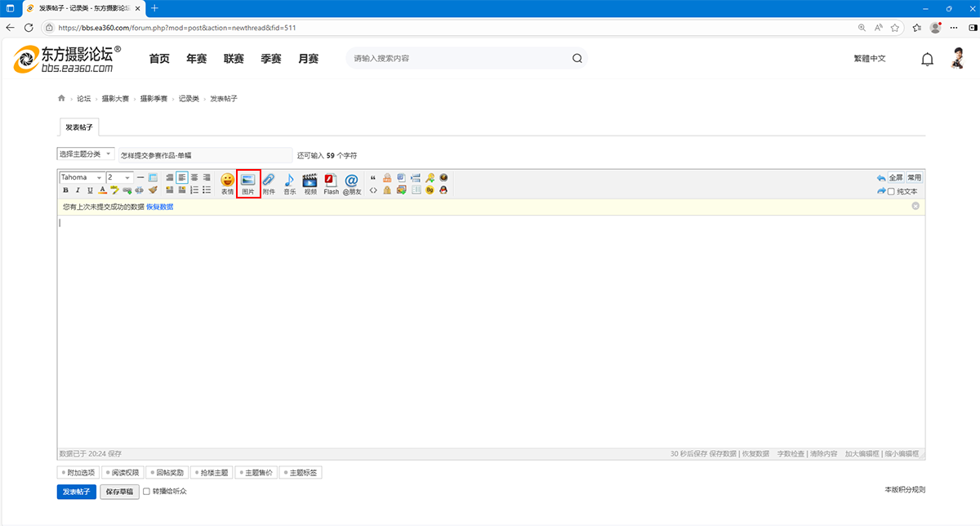Click the insert link chain icon
Viewport: 980px width, 526px height.
127,190
